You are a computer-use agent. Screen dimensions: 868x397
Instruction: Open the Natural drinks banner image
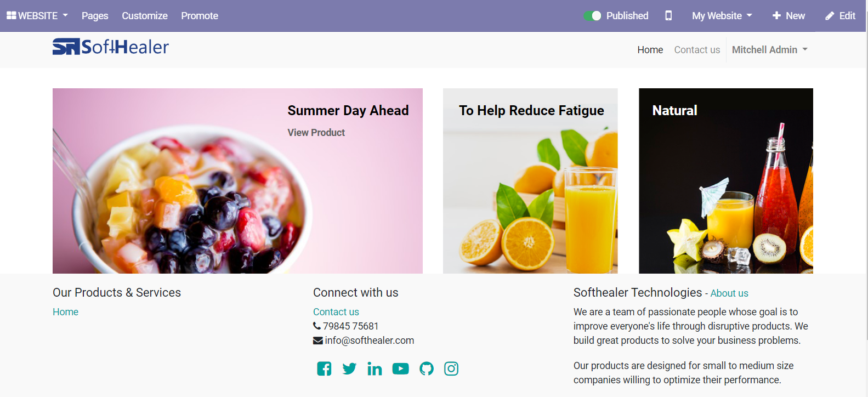[726, 181]
